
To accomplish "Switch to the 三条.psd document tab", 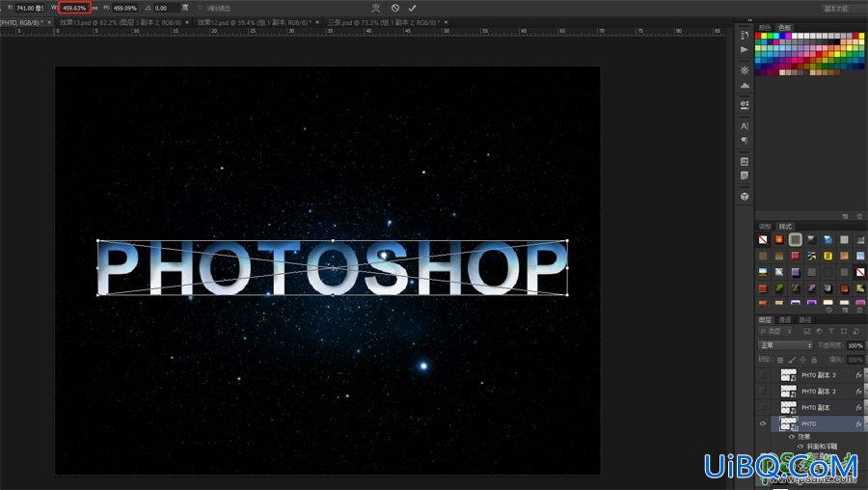I will tap(384, 22).
